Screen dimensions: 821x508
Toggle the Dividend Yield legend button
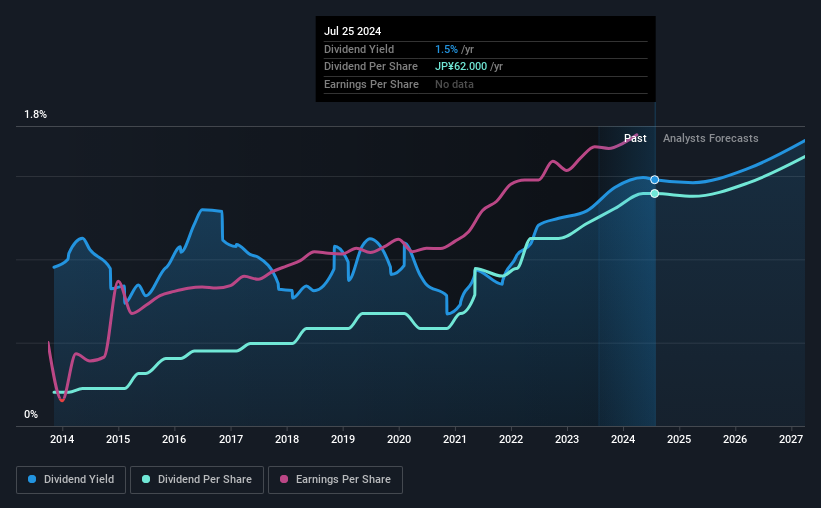(71, 480)
